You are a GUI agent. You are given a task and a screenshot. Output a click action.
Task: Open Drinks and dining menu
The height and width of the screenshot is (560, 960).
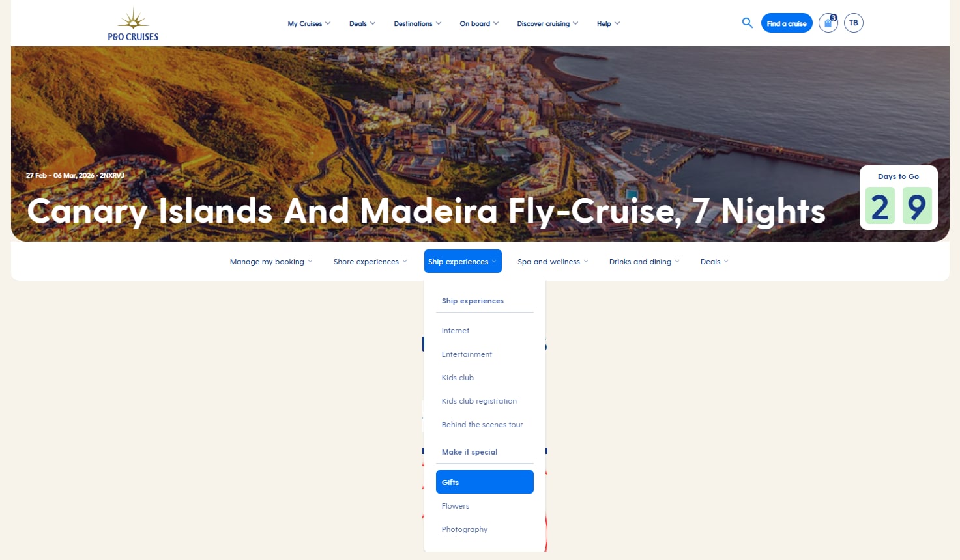click(645, 262)
